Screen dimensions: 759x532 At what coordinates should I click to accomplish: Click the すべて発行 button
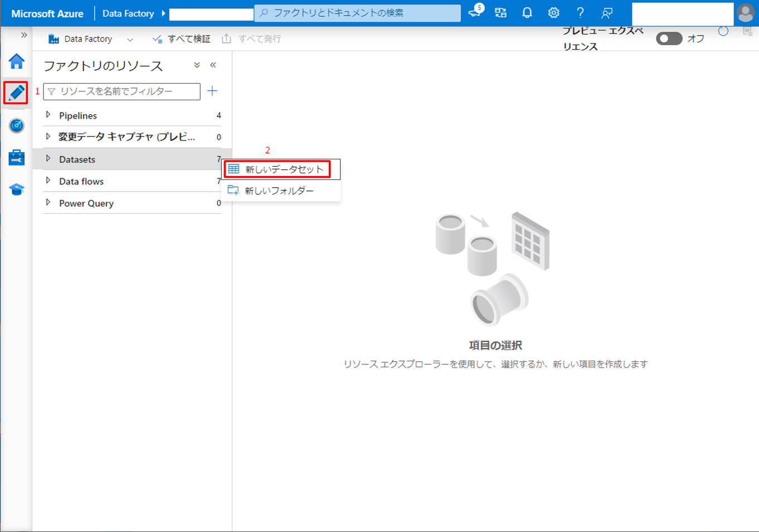pyautogui.click(x=251, y=39)
